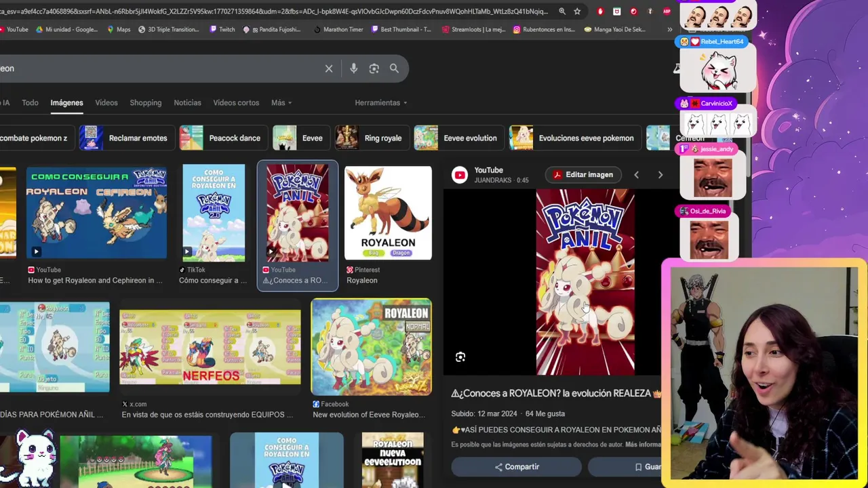Select the Reclamar emotes filter chip

126,138
